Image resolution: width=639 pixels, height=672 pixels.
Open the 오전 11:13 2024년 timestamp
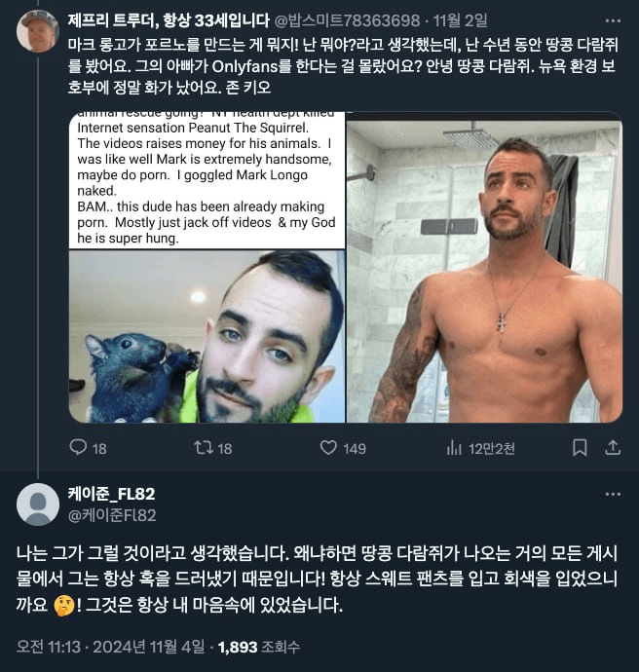pyautogui.click(x=111, y=647)
